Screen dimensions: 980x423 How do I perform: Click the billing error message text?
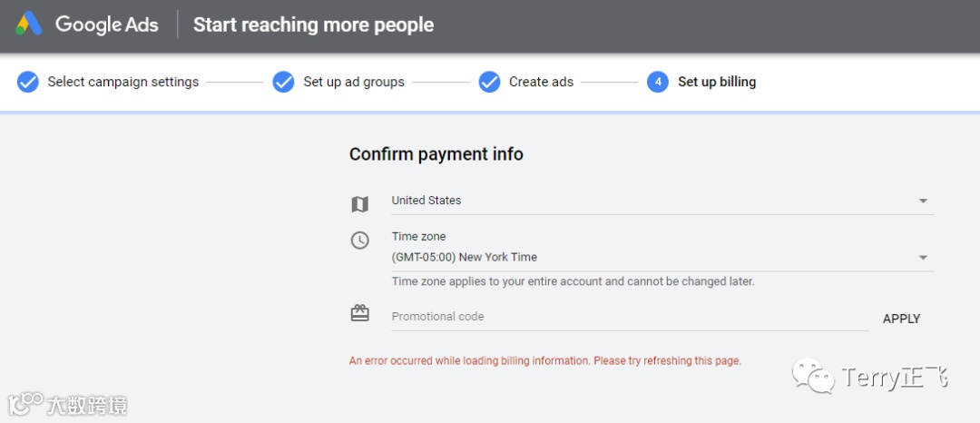pos(545,360)
